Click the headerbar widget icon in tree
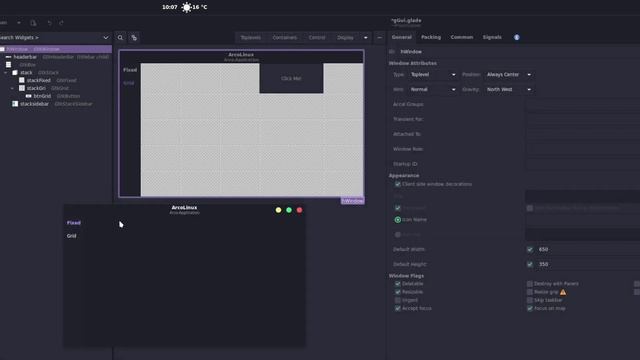This screenshot has width=640, height=360. (9, 57)
